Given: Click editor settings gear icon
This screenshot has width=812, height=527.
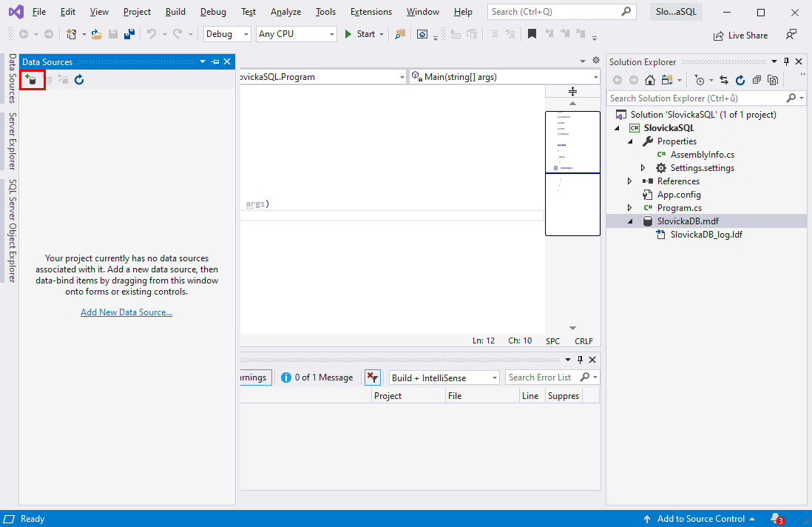Looking at the screenshot, I should click(596, 60).
